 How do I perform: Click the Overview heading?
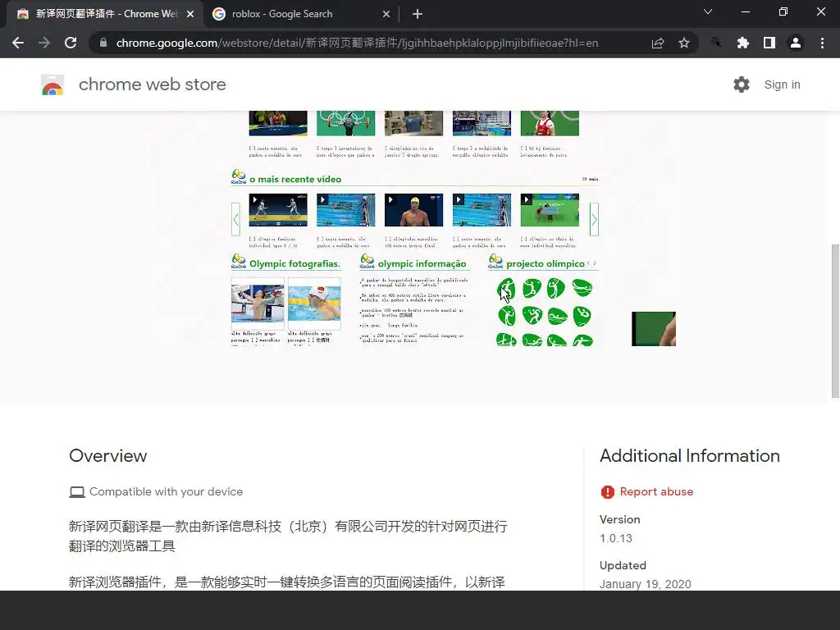click(x=107, y=456)
